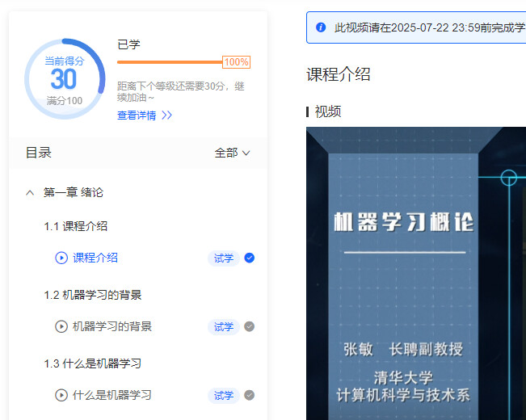Click the 机器学习概论 video frame

[416, 273]
